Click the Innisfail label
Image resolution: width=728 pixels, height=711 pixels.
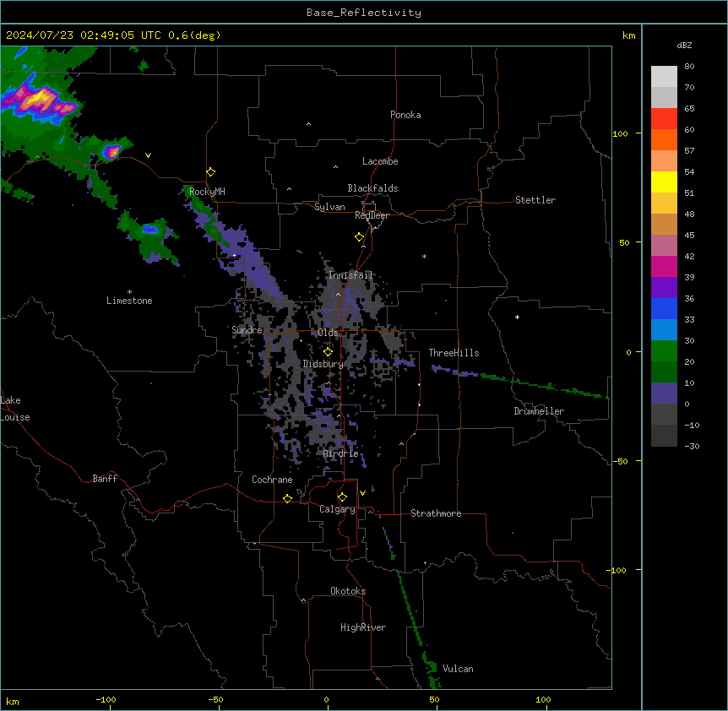350,275
